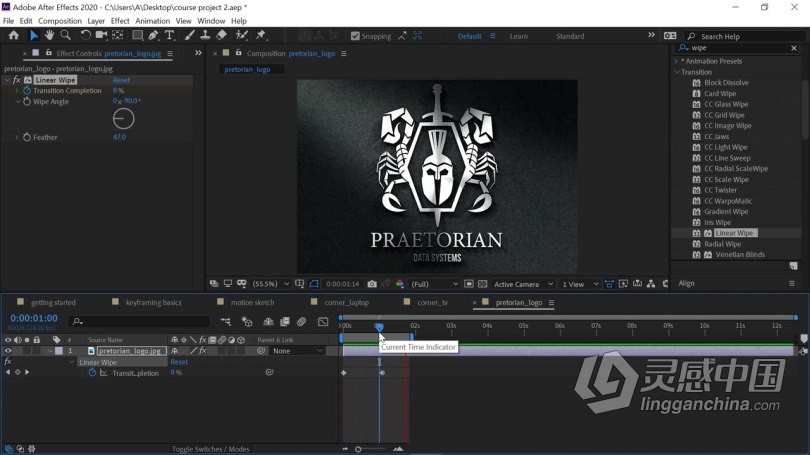Expand the Feather property twirl

(17, 137)
